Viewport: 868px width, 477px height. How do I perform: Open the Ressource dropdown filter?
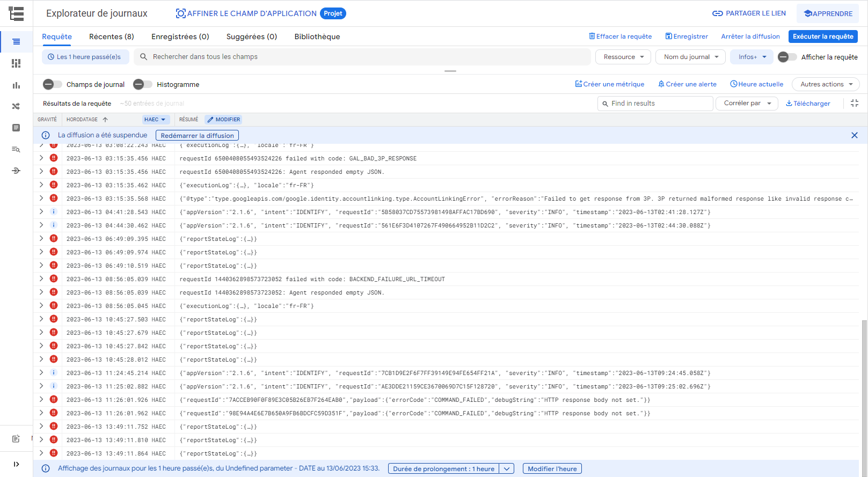pyautogui.click(x=623, y=57)
